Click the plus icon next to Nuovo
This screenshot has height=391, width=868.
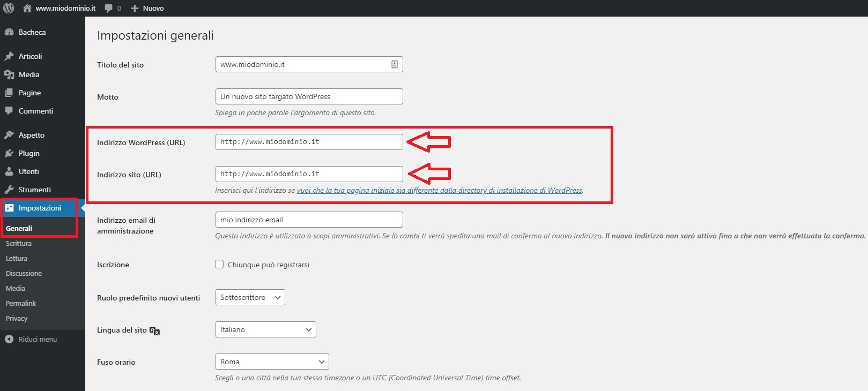[135, 8]
